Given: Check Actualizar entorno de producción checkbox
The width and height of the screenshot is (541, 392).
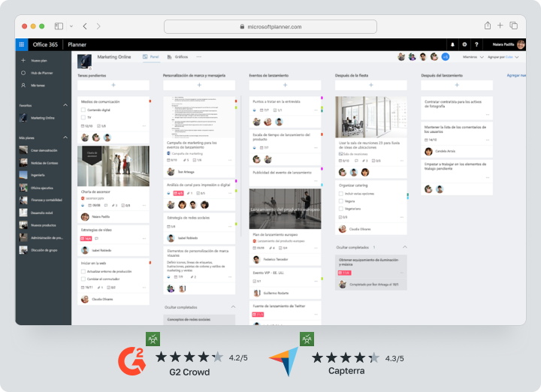Looking at the screenshot, I should (83, 272).
